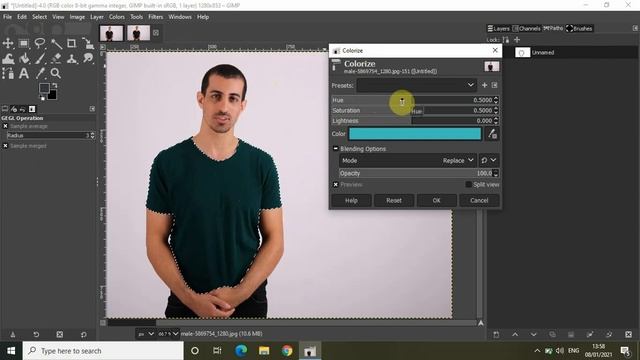
Task: Open the zoom percentage dropdown in status bar
Action: coord(168,334)
